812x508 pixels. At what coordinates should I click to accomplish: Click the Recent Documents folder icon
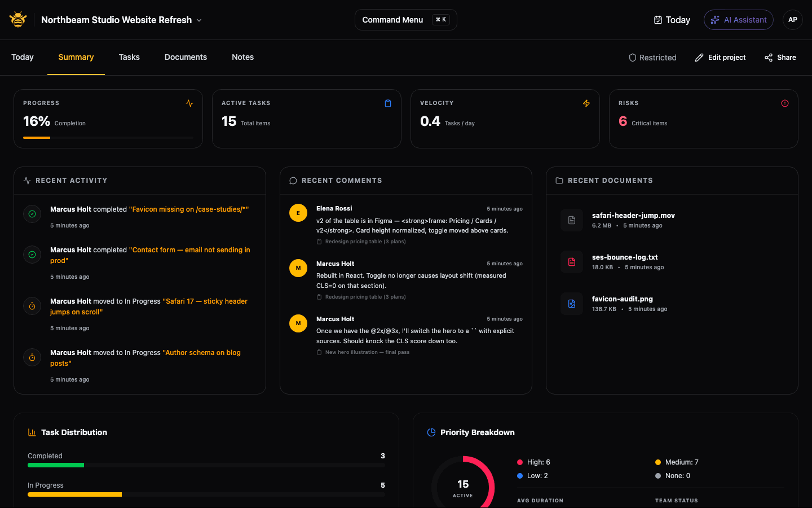pos(559,181)
